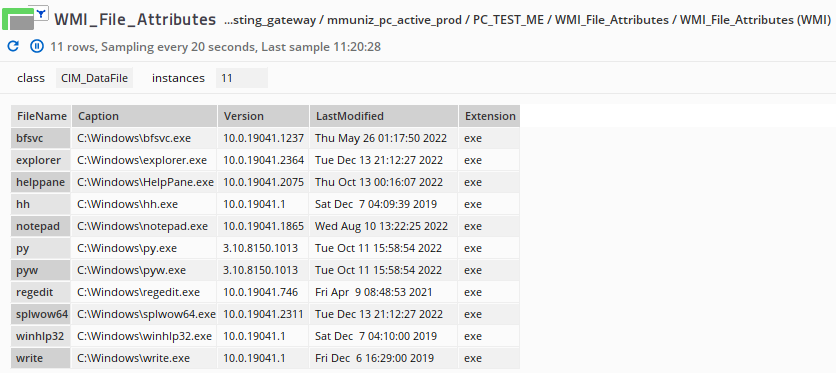Select the notepad row name
The height and width of the screenshot is (373, 836).
click(x=41, y=226)
